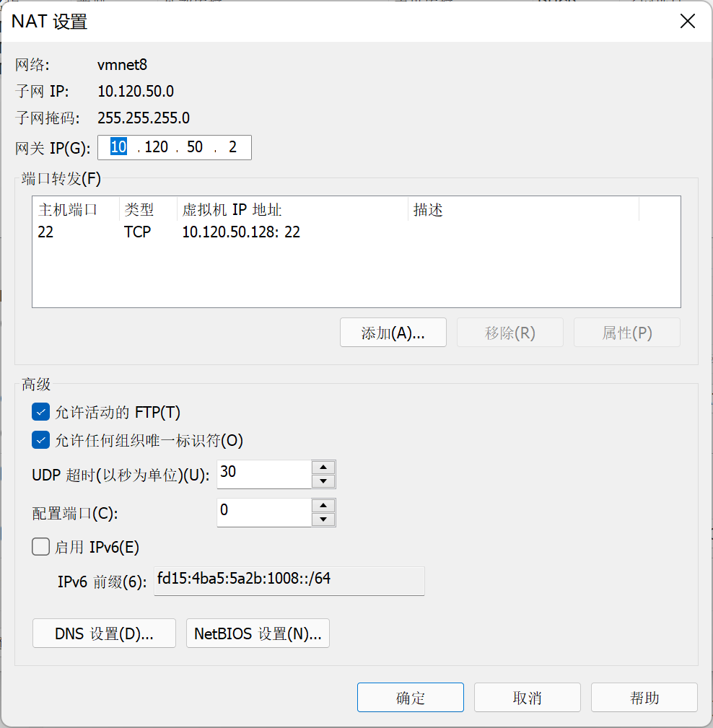The width and height of the screenshot is (713, 728).
Task: Confirm with the 确定 button
Action: pos(411,698)
